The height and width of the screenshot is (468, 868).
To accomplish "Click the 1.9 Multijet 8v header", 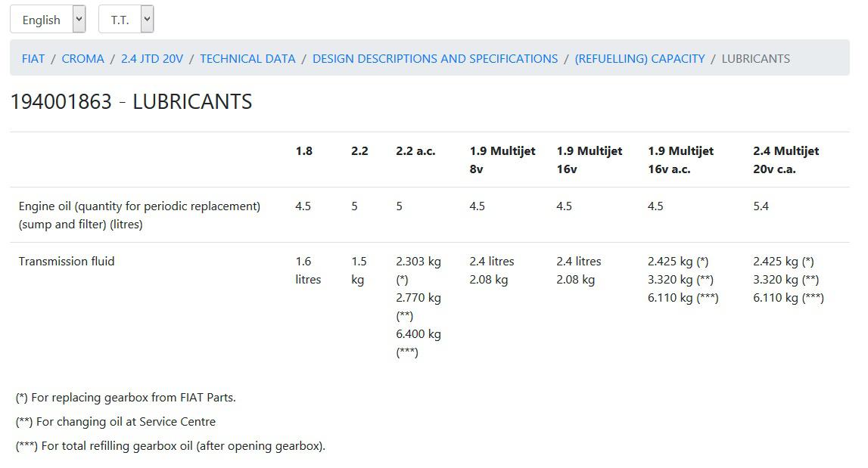I will [502, 160].
